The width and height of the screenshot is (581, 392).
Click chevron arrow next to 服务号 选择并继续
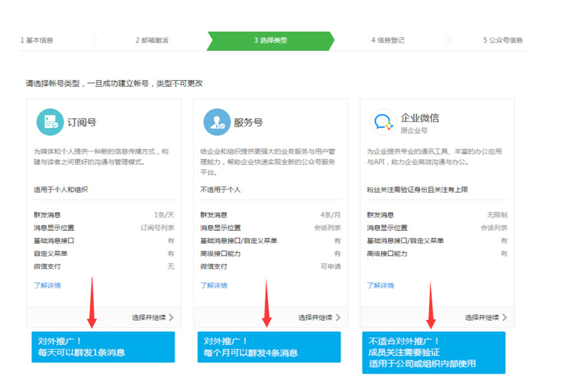point(338,318)
